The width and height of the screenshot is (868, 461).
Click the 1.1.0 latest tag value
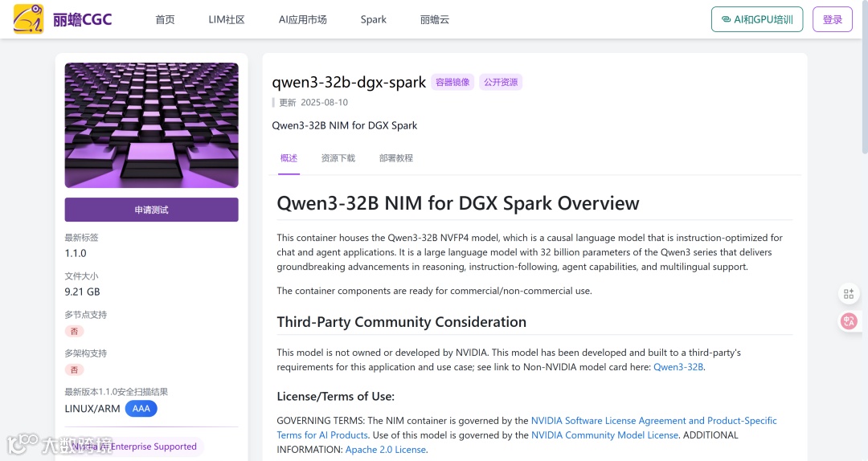pyautogui.click(x=76, y=254)
